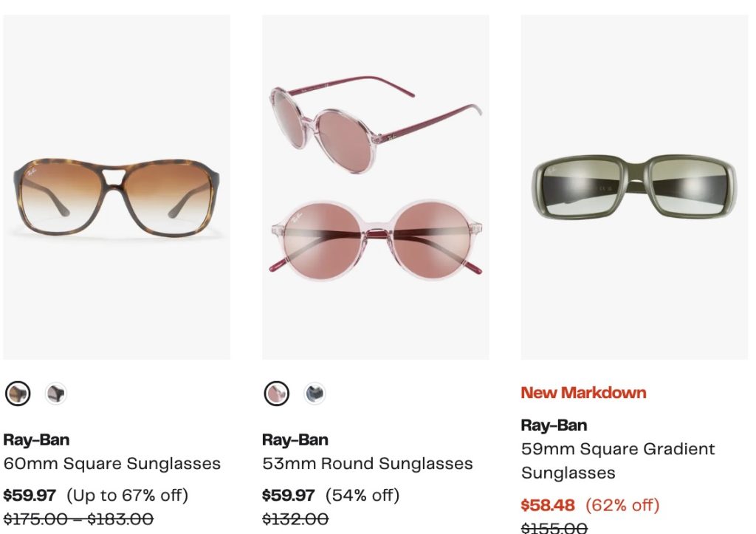The height and width of the screenshot is (534, 756).
Task: Click the $59.97 price with 54% off
Action: (289, 495)
